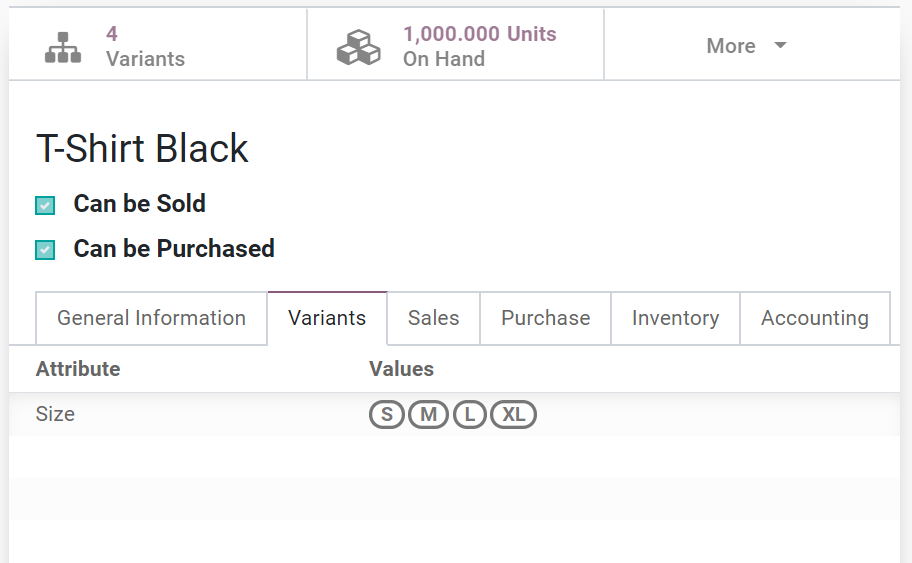
Task: Open the Sales tab
Action: 433,318
